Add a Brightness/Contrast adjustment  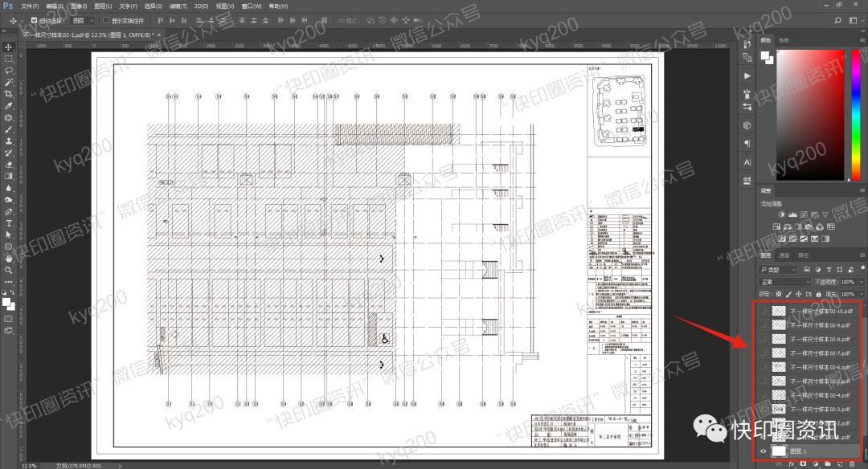(781, 214)
